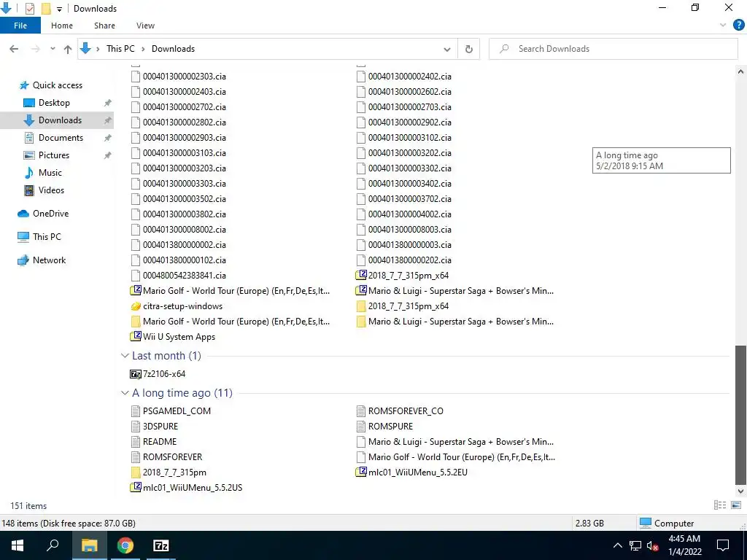Open the Quick Access Toolbar customize dropdown
Image resolution: width=747 pixels, height=560 pixels.
click(x=59, y=9)
